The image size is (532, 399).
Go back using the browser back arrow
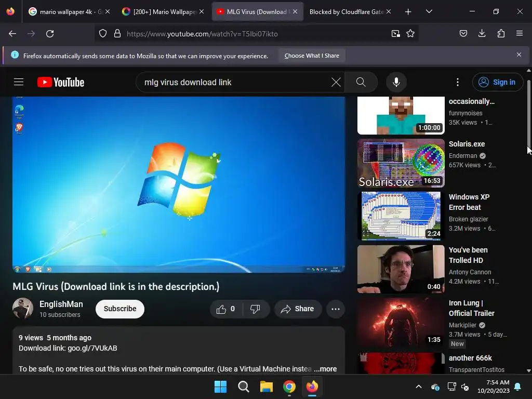[x=12, y=34]
